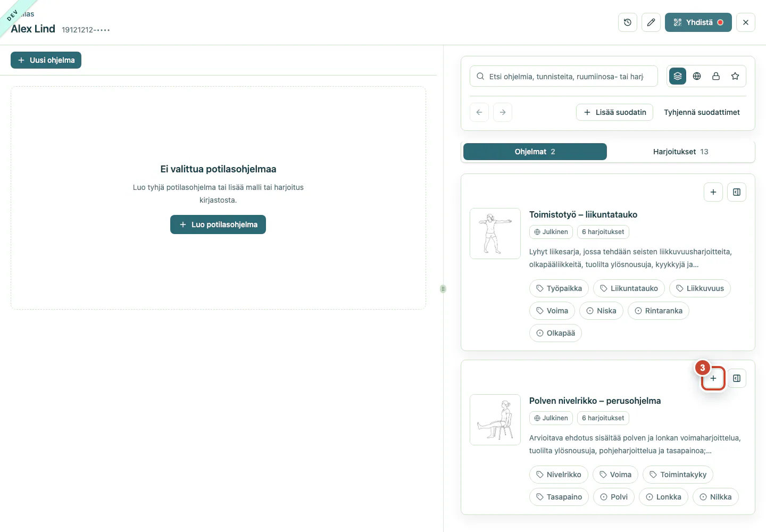Toggle the all-libraries layers filter

click(678, 76)
